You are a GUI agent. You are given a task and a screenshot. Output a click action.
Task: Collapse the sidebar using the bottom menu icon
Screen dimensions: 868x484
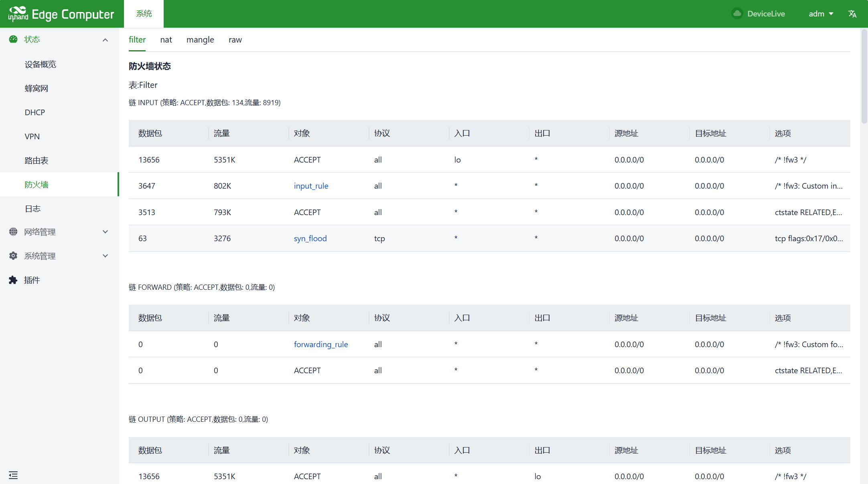[13, 475]
